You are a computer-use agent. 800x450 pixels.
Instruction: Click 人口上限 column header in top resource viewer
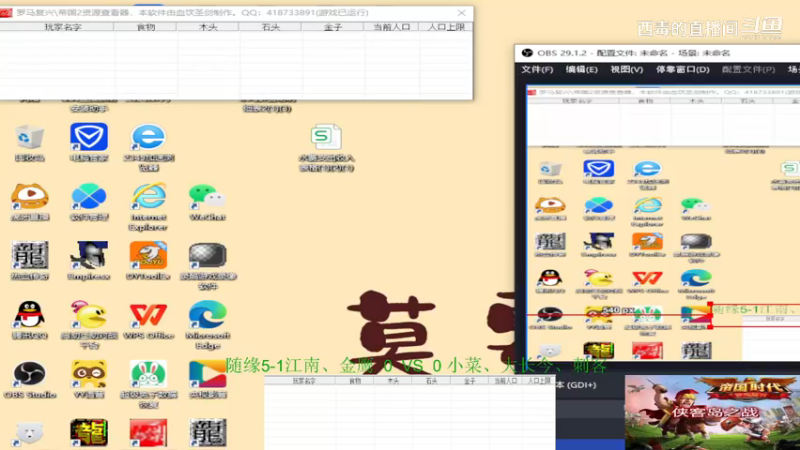pos(446,27)
